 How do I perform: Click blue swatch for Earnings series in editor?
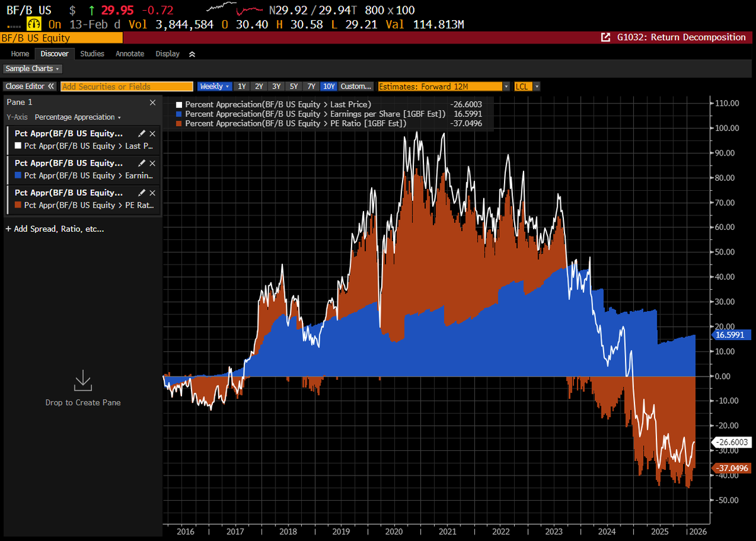[18, 176]
